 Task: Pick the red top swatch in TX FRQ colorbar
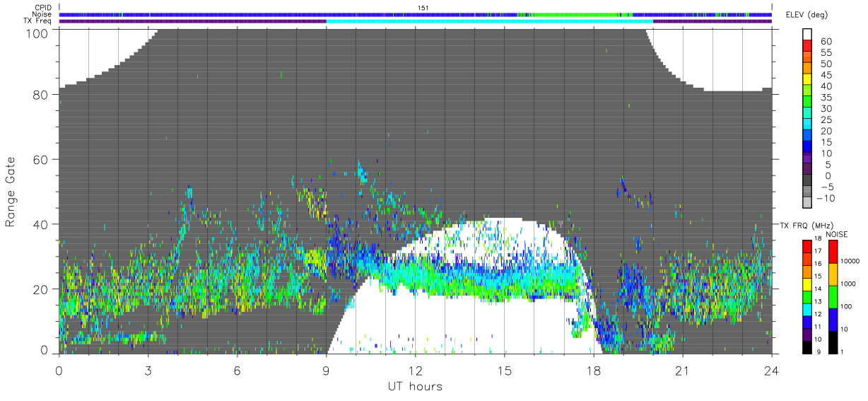[808, 246]
